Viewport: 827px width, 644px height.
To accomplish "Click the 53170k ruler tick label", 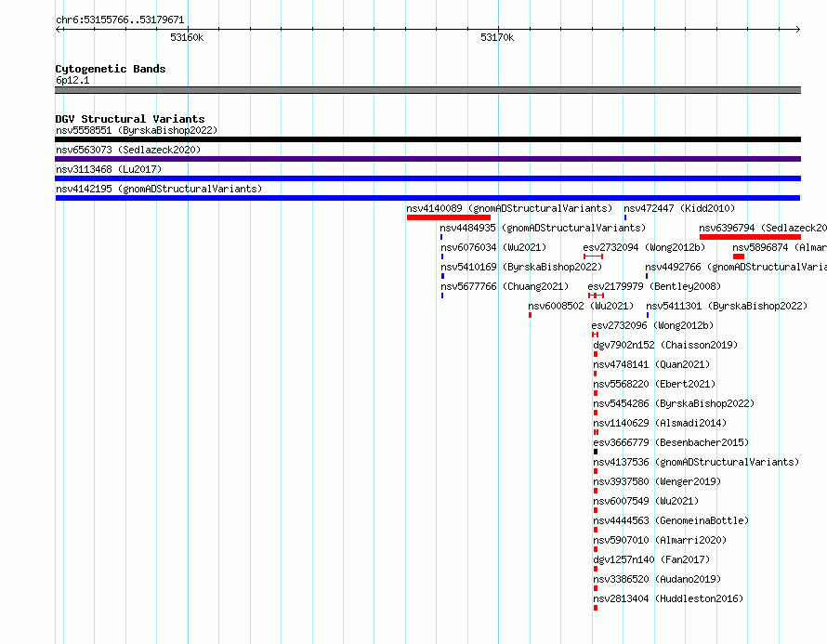I will pos(497,37).
